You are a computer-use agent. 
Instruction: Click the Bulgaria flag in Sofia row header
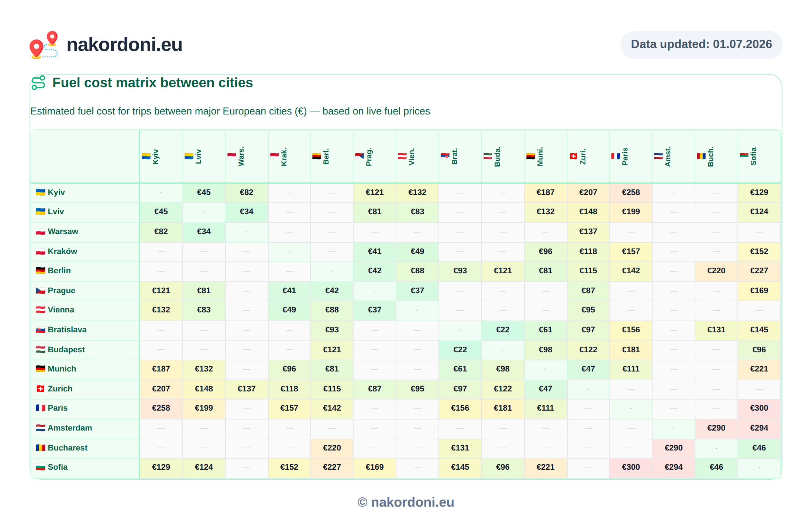pos(40,467)
